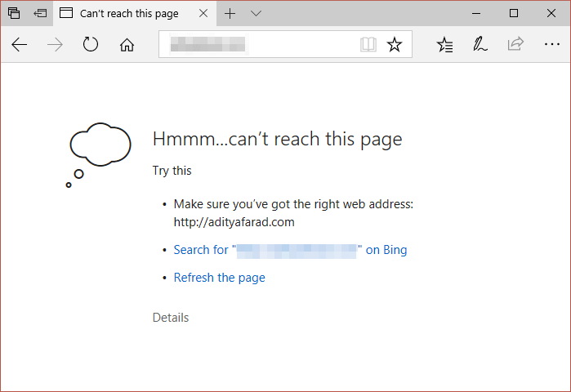571x392 pixels.
Task: Go back to the previous page
Action: click(20, 45)
